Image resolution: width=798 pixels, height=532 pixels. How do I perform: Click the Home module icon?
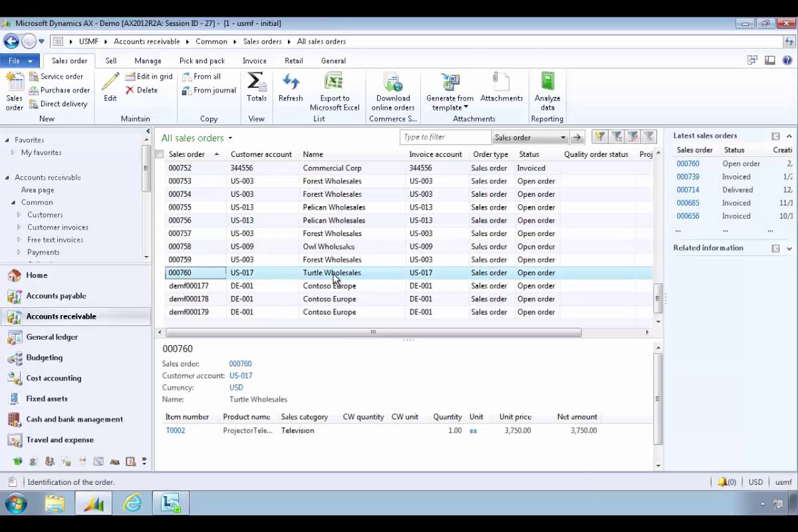(x=14, y=275)
